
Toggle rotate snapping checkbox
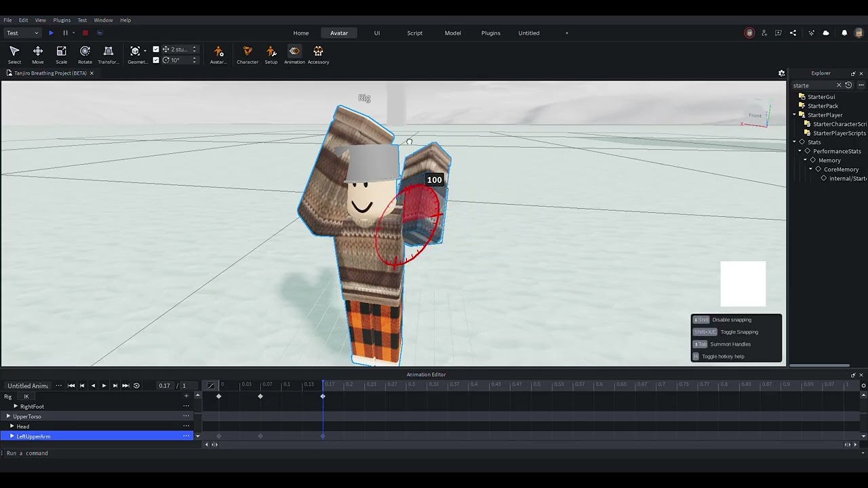click(156, 60)
